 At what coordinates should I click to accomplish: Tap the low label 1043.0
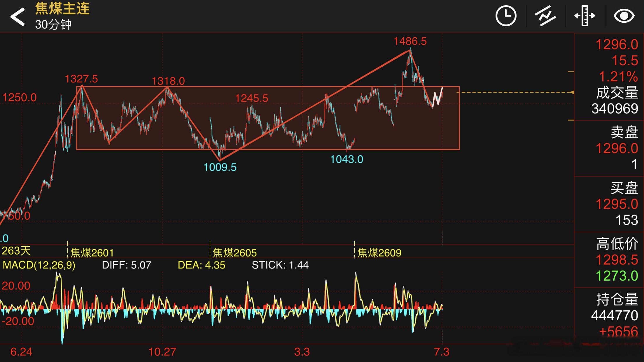pyautogui.click(x=347, y=159)
